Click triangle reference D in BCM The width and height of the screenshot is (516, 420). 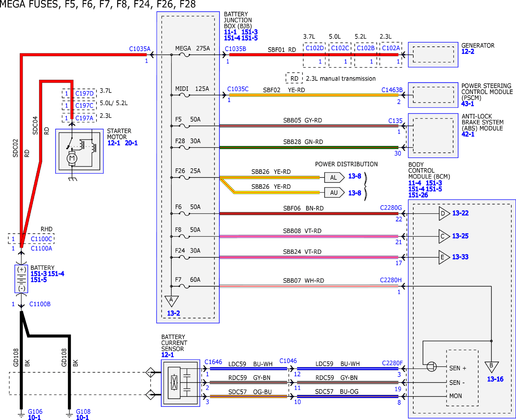[x=444, y=214]
